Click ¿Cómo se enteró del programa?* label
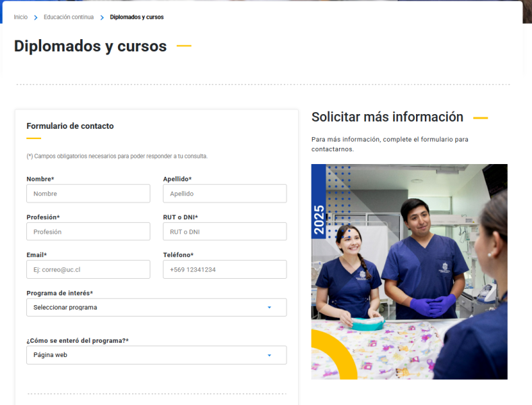 pyautogui.click(x=78, y=341)
